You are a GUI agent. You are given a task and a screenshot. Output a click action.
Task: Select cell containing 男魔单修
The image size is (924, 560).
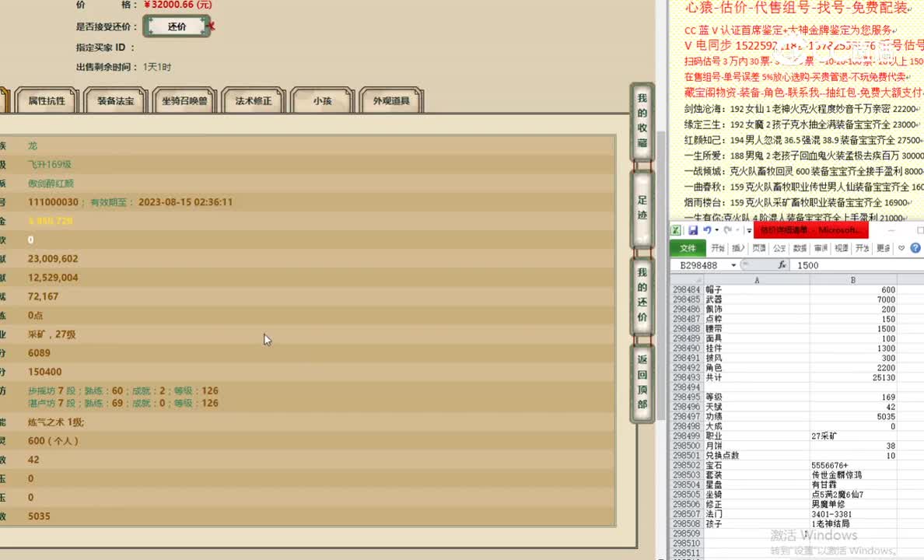click(853, 504)
